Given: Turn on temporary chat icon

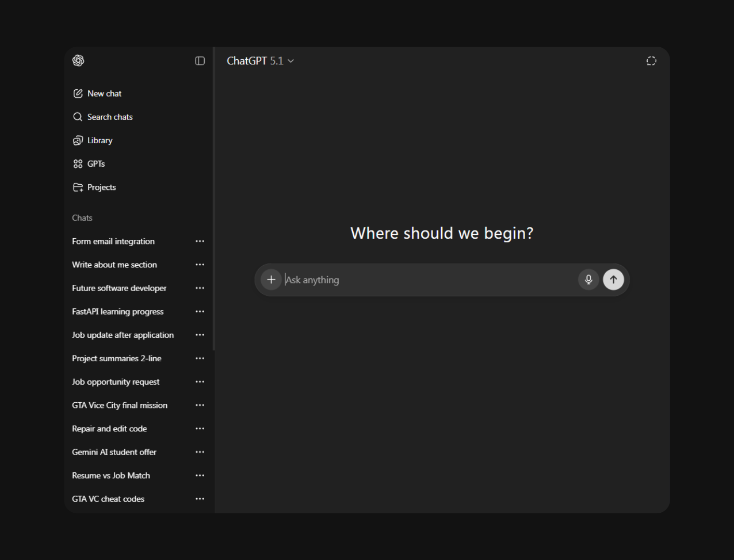Looking at the screenshot, I should pos(651,61).
